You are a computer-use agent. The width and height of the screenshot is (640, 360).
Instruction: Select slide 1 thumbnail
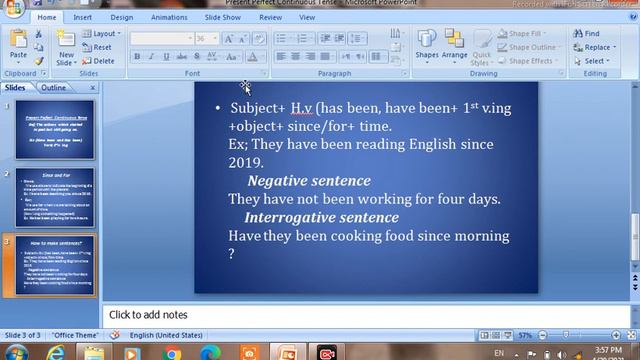coord(55,130)
